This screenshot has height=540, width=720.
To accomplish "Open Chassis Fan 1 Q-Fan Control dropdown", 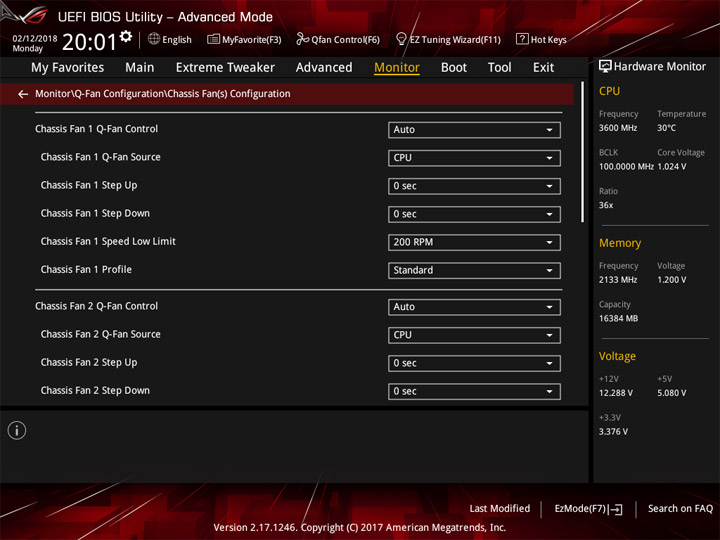I will point(474,130).
